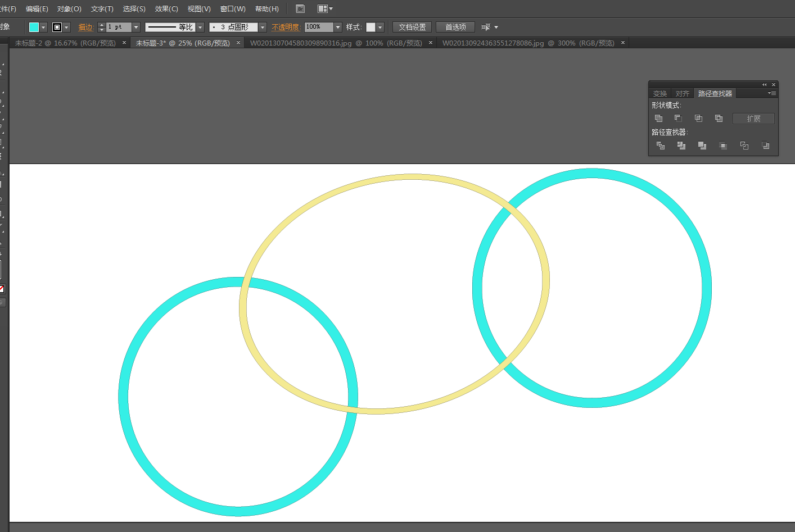Viewport: 795px width, 532px height.
Task: Click the 样式 graphic style swatch
Action: pos(371,27)
